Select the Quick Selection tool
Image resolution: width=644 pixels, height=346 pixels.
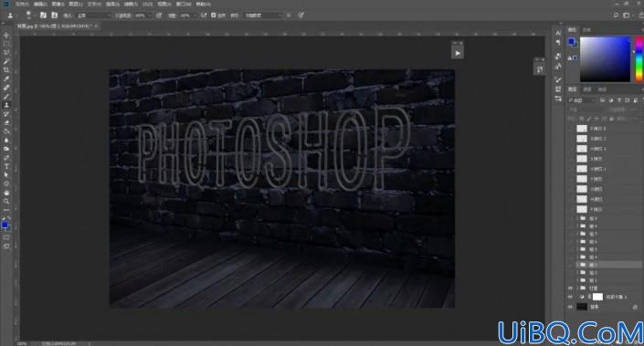pos(6,61)
